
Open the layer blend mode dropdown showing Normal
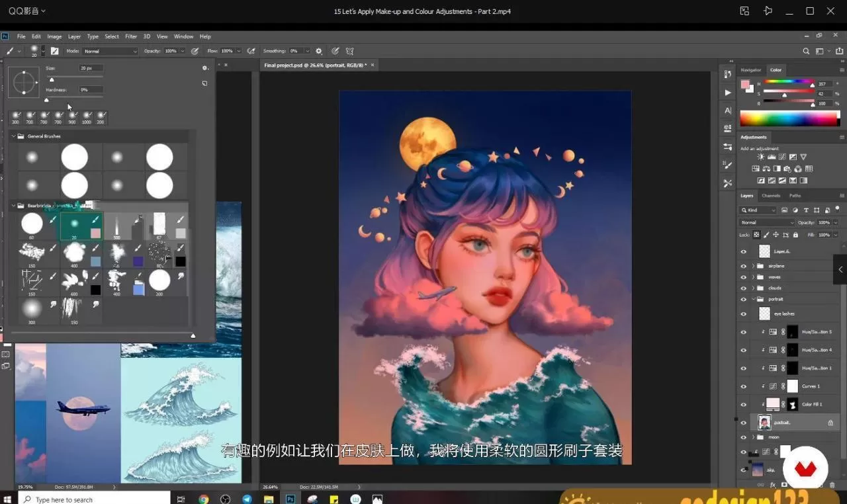(768, 222)
